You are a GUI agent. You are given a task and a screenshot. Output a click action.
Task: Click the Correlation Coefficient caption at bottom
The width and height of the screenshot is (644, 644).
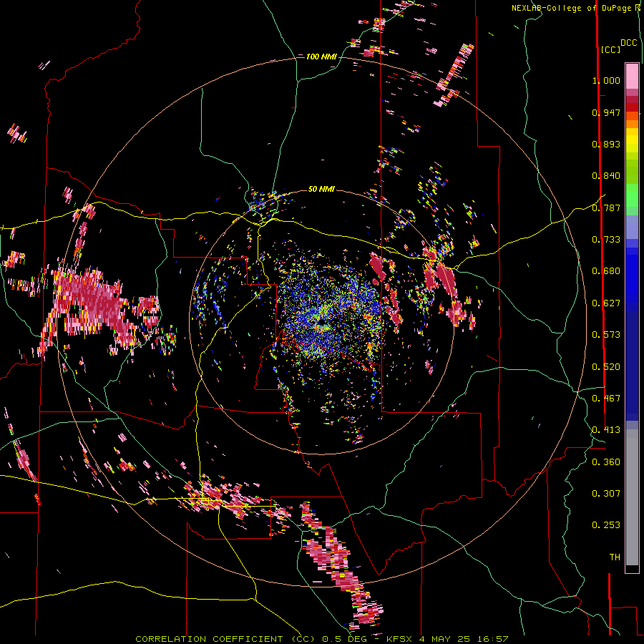tap(321, 639)
